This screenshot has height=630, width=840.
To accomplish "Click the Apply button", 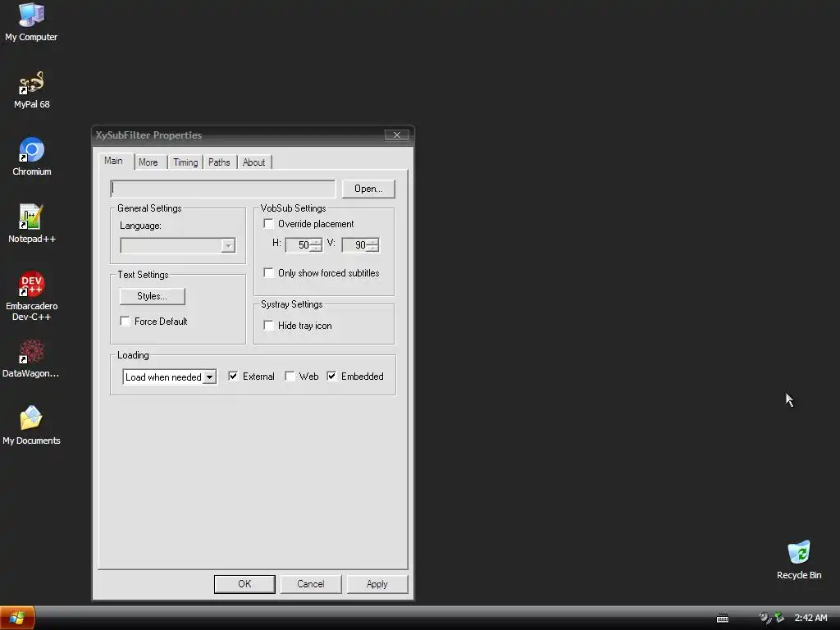I will 377,584.
